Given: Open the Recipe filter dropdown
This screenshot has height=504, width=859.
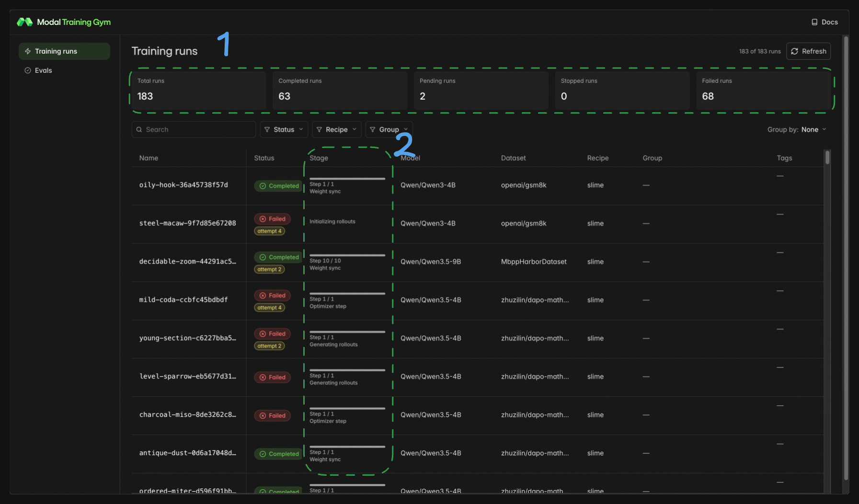Looking at the screenshot, I should 336,129.
